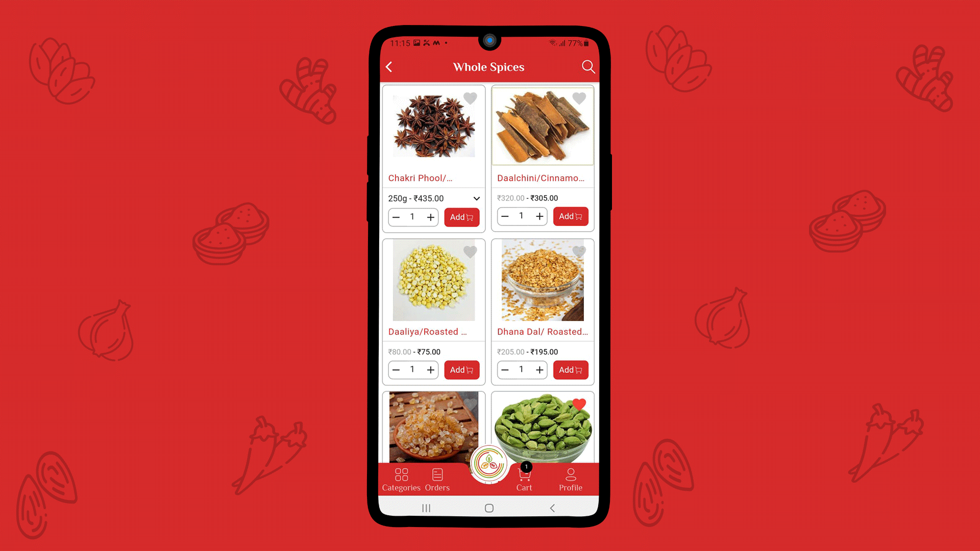
Task: Tap the search icon at top right
Action: (587, 67)
